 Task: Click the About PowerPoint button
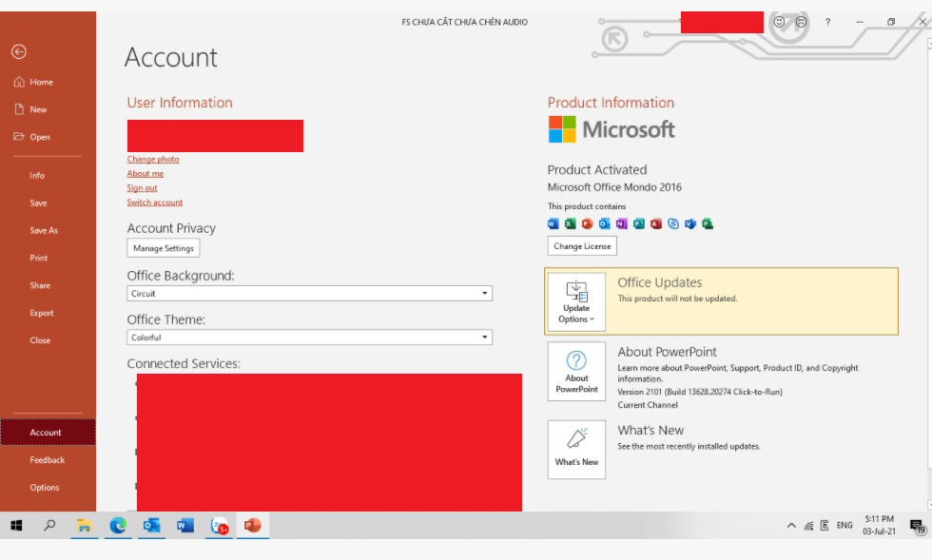576,371
